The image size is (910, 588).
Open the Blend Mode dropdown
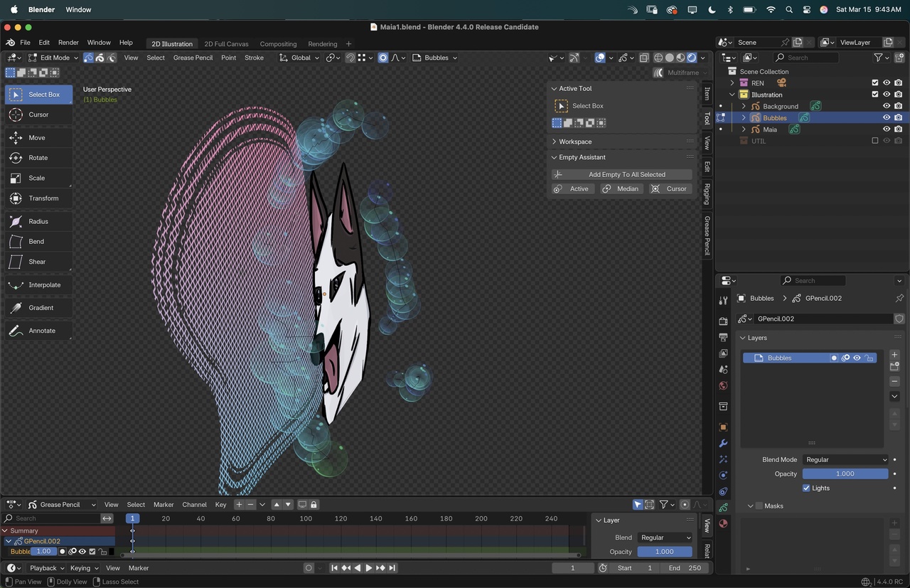point(845,459)
